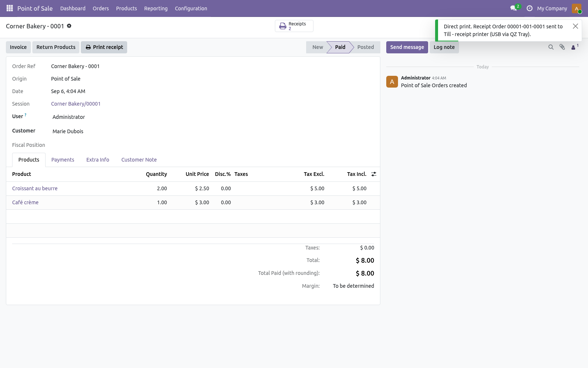Open the Orders menu
The image size is (588, 368).
101,8
